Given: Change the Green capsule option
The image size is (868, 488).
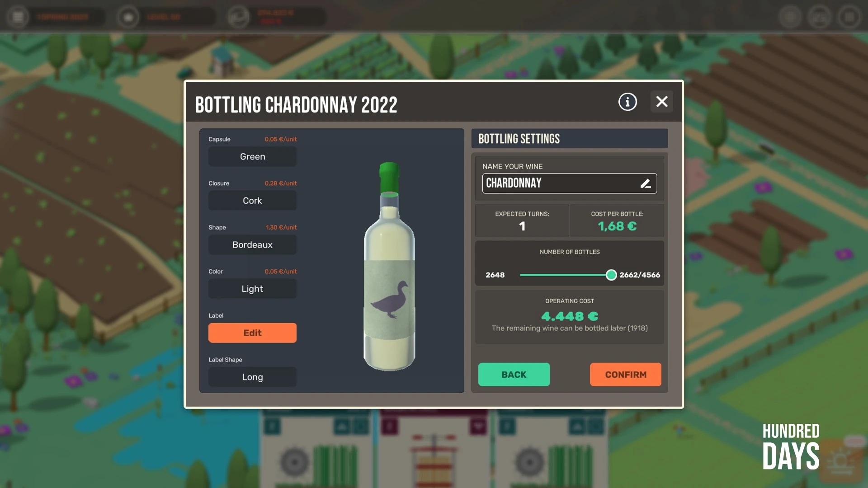Looking at the screenshot, I should coord(252,157).
